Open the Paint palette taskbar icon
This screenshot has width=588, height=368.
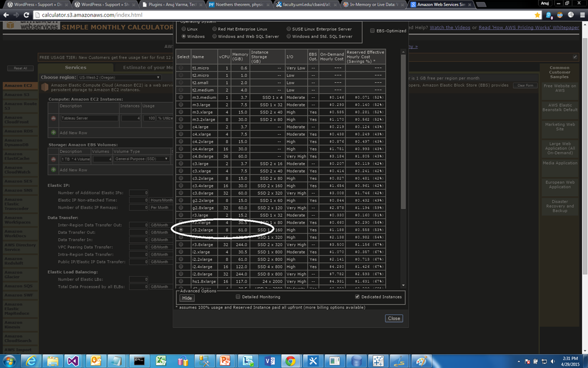(421, 361)
